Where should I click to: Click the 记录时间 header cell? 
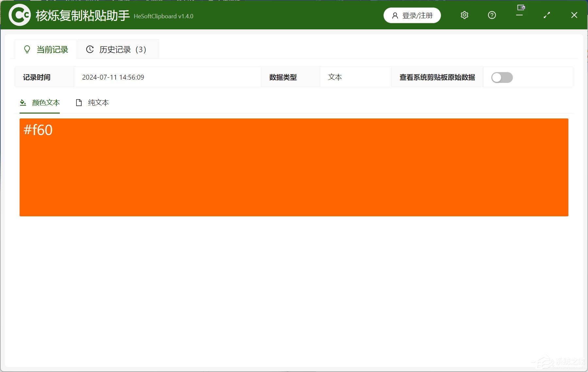pyautogui.click(x=37, y=77)
